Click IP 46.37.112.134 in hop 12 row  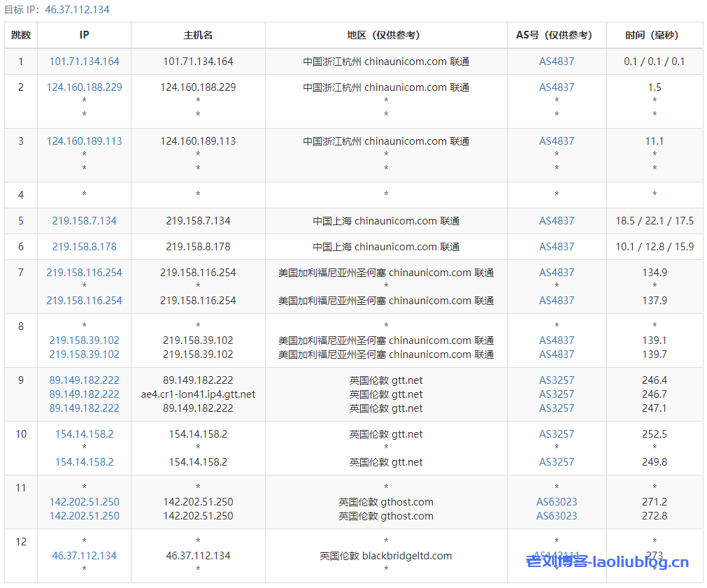pyautogui.click(x=84, y=556)
